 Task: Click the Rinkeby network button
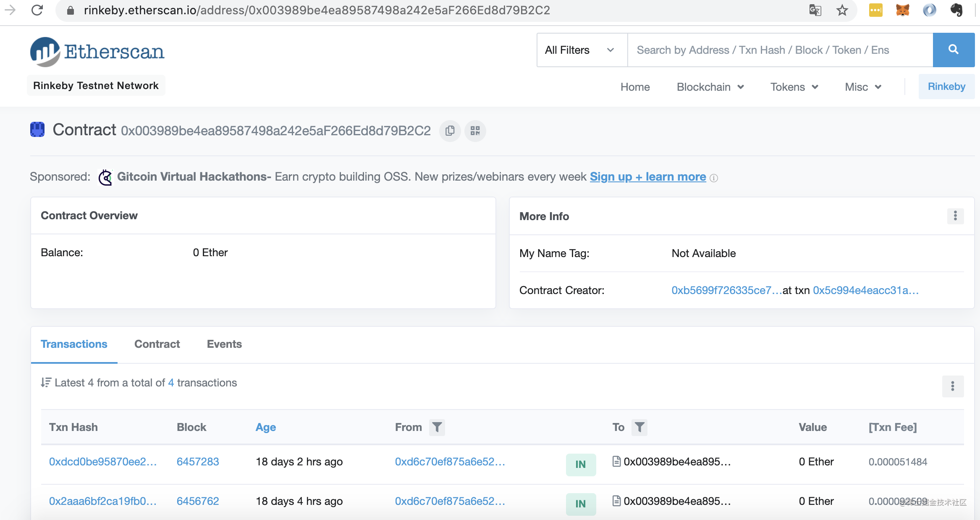946,87
